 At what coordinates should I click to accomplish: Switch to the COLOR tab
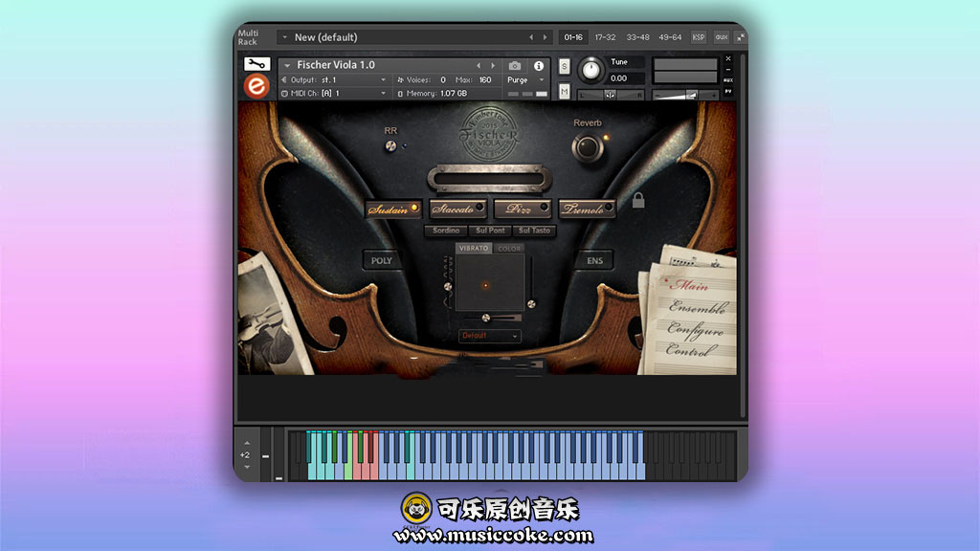pos(509,249)
